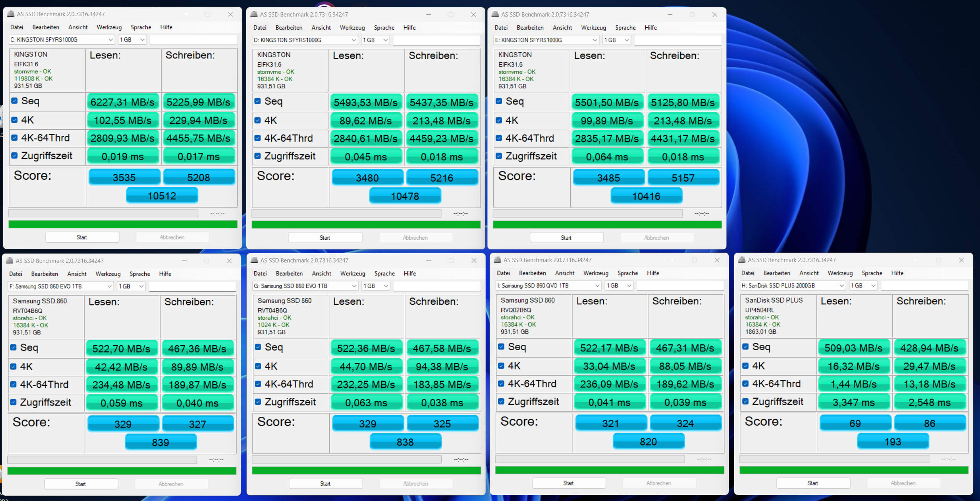Click title bar icon of SanDisk benchmark window
This screenshot has height=501, width=980.
click(x=741, y=260)
